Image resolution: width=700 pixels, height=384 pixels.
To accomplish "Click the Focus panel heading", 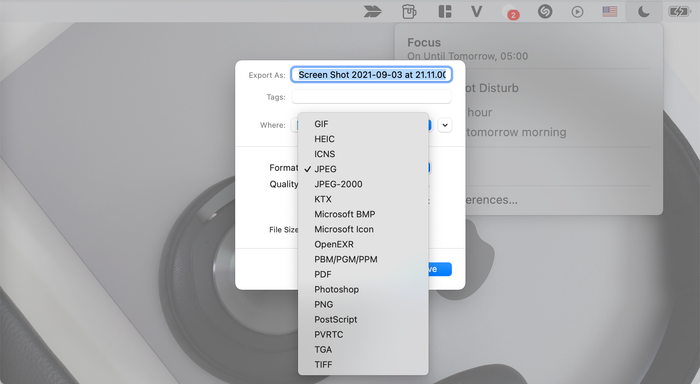I will coord(424,42).
